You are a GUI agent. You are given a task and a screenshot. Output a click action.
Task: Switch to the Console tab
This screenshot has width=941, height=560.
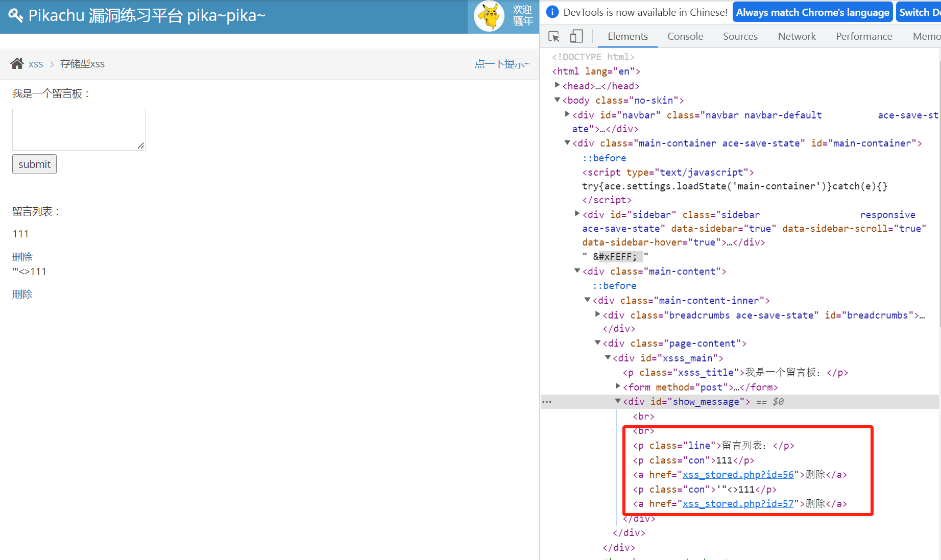pos(685,37)
